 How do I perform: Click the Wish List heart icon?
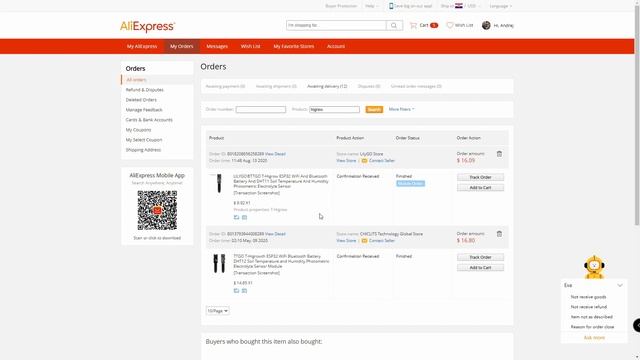450,25
